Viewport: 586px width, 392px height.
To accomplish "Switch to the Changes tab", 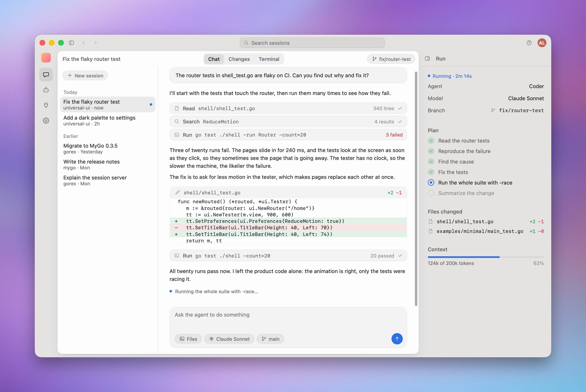I will tap(239, 59).
